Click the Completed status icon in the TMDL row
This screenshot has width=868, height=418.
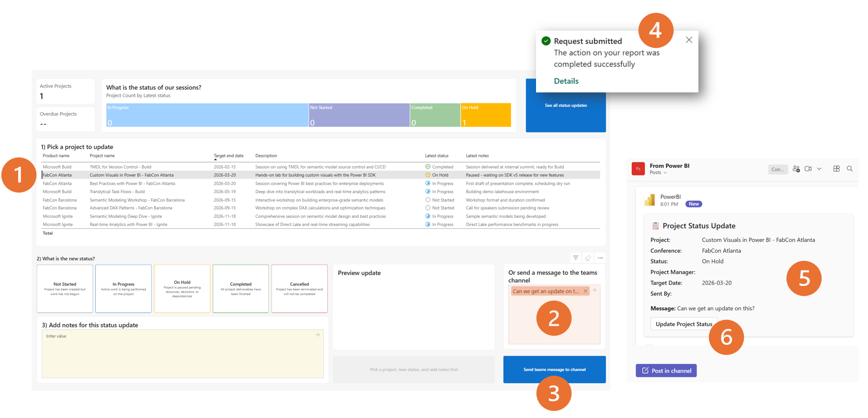[x=428, y=167]
